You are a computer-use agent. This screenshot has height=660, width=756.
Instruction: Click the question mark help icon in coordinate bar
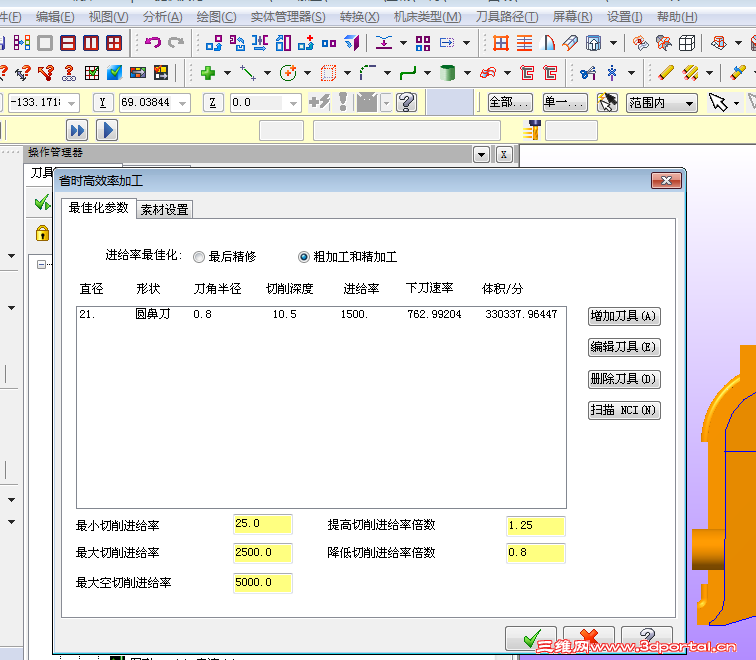[x=406, y=102]
